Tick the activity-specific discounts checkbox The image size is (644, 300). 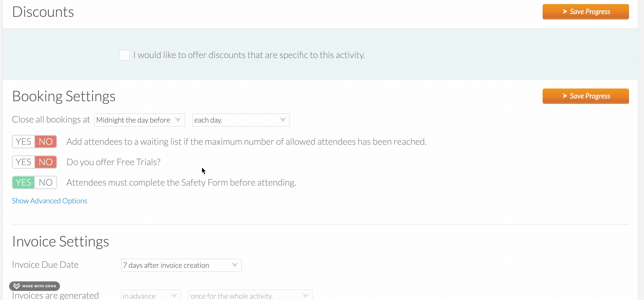(125, 55)
